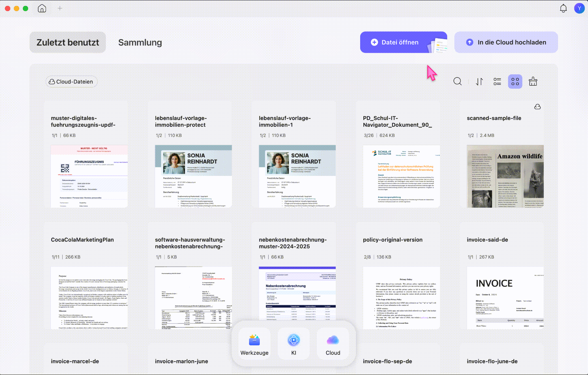The image size is (588, 375).
Task: Open the Werkzeuge tools panel
Action: 254,344
